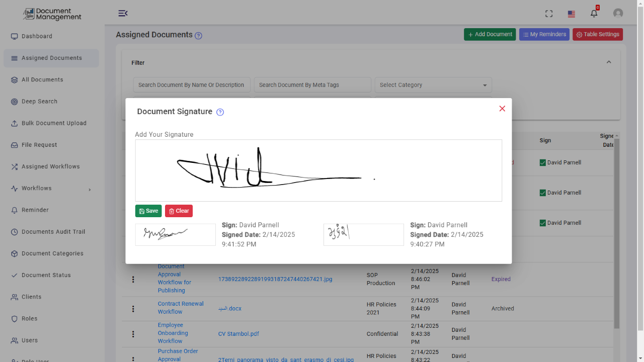Save the drawn signature
Viewport: 644px width, 362px height.
[x=148, y=211]
